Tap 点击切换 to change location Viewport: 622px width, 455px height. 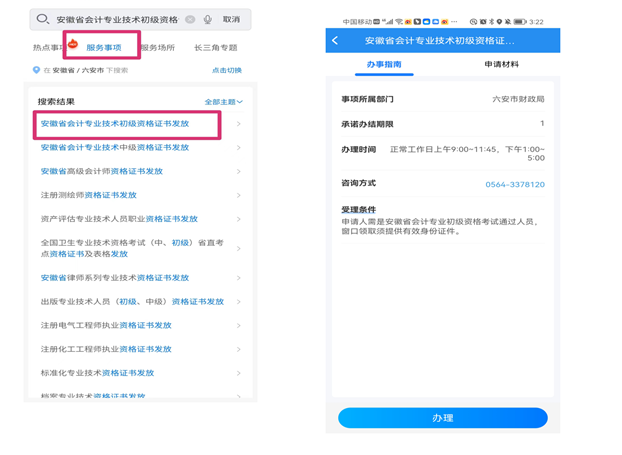click(x=226, y=71)
